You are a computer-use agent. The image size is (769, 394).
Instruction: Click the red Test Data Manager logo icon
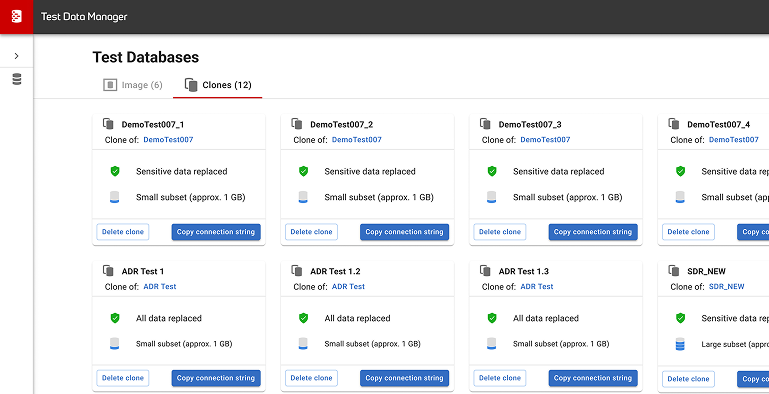pos(17,17)
